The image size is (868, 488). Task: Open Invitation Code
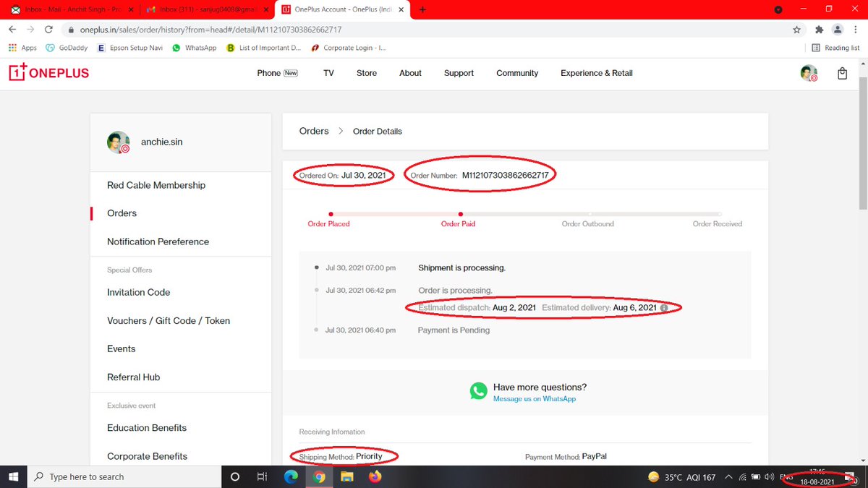click(x=138, y=292)
